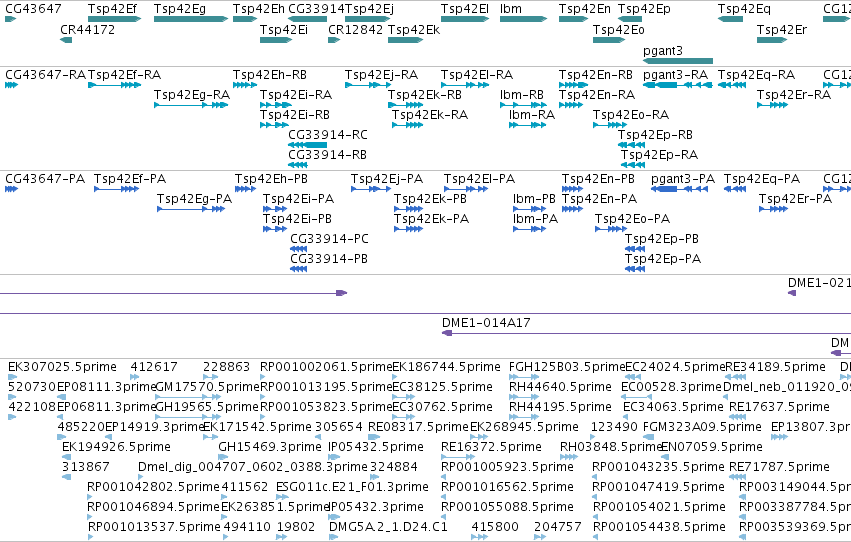Click EST EK307025.5prime label
This screenshot has height=542, width=851.
click(62, 367)
